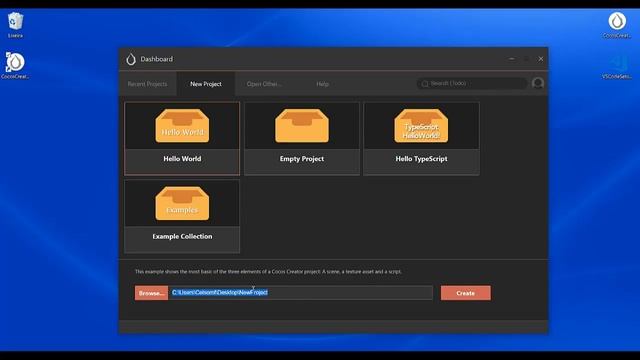
Task: Select the Examples box icon
Action: click(x=182, y=203)
